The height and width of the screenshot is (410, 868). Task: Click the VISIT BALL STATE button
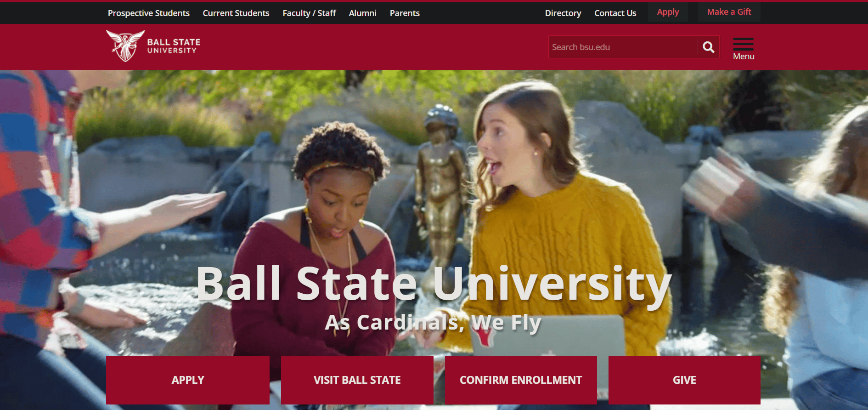click(357, 380)
